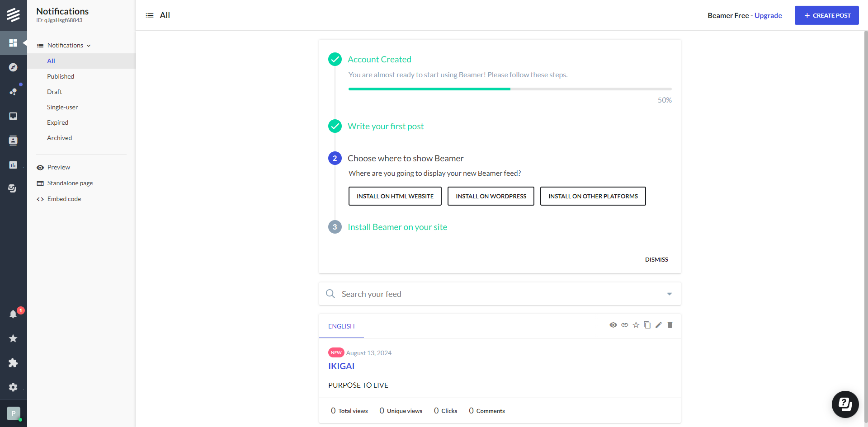
Task: Click the onboarding progress bar
Action: pos(510,89)
